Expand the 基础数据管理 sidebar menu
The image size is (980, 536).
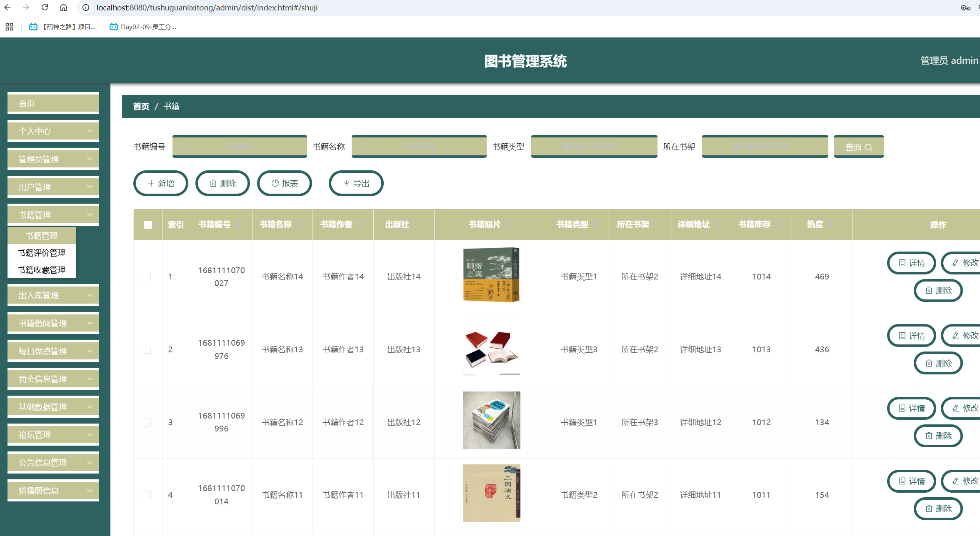tap(53, 406)
